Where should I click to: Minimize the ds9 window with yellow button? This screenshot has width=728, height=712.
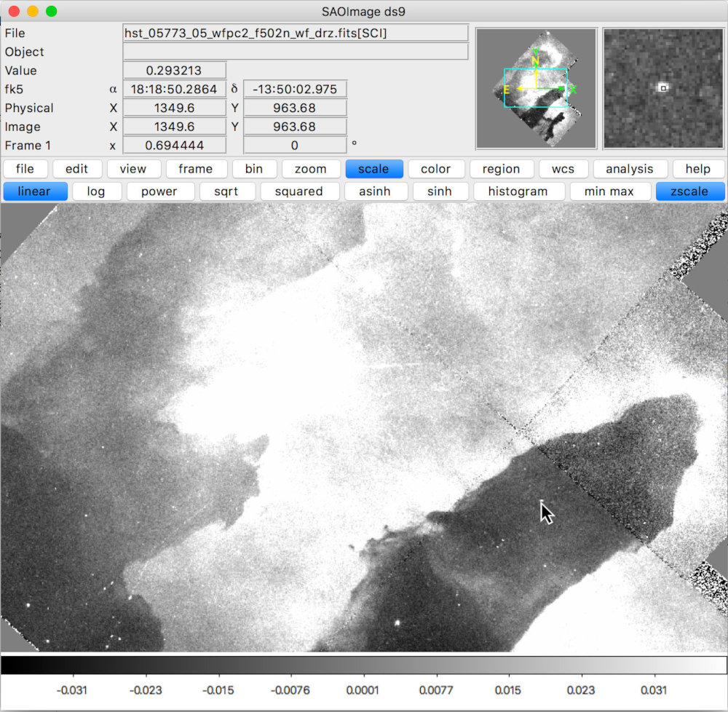click(33, 11)
